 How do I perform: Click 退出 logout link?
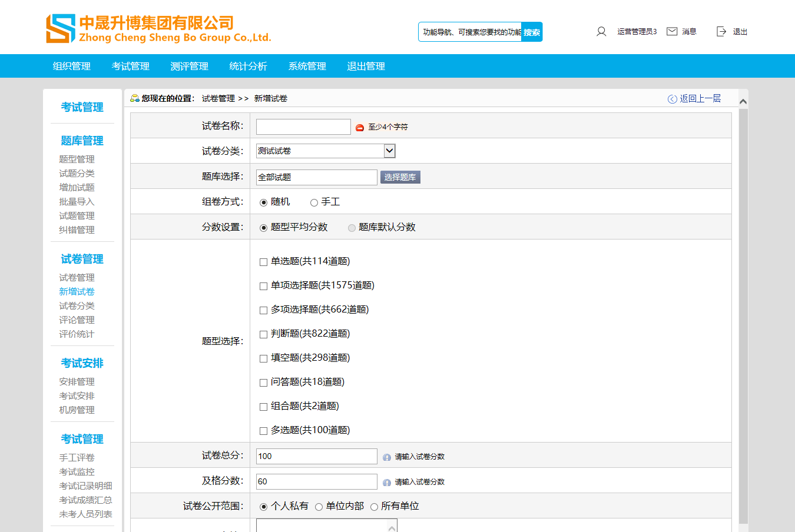[x=740, y=32]
